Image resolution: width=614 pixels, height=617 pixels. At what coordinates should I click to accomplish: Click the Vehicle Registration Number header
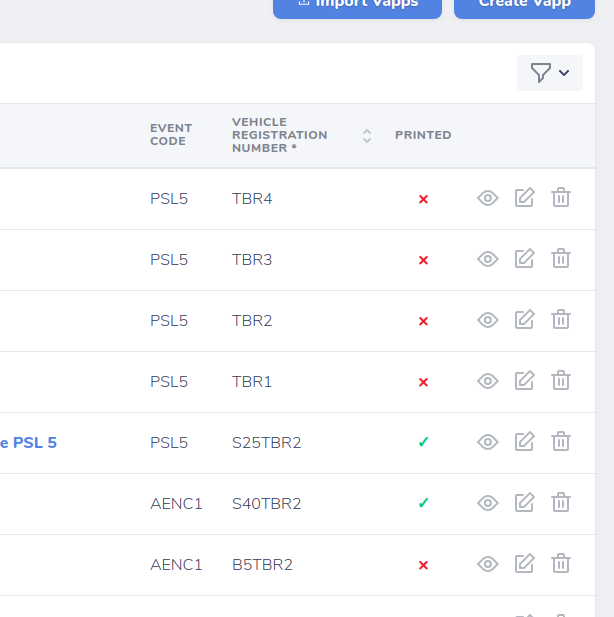pos(279,135)
